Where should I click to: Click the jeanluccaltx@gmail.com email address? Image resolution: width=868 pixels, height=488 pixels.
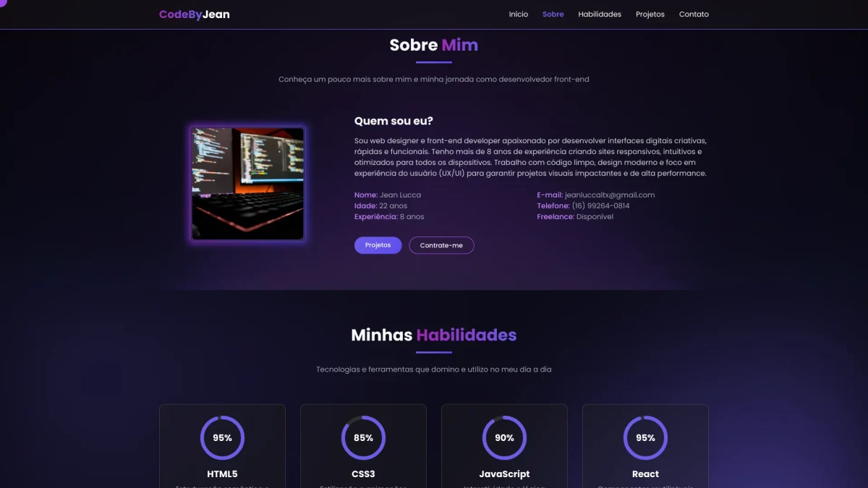(610, 195)
